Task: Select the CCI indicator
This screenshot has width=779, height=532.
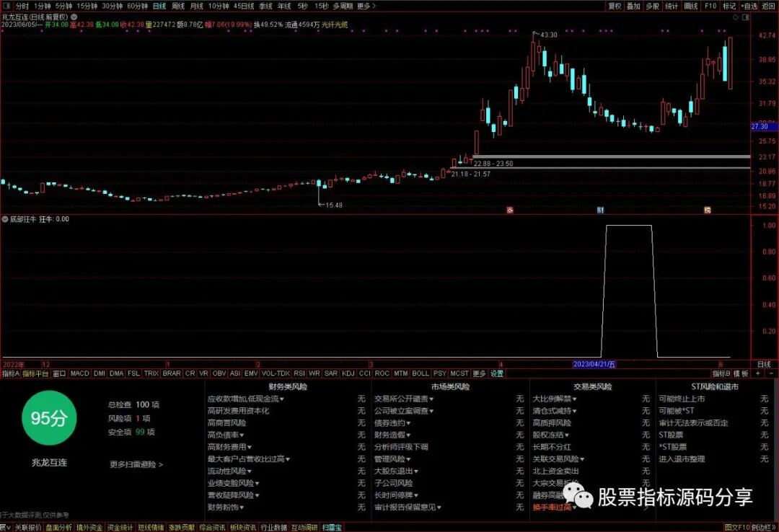Action: pyautogui.click(x=365, y=373)
